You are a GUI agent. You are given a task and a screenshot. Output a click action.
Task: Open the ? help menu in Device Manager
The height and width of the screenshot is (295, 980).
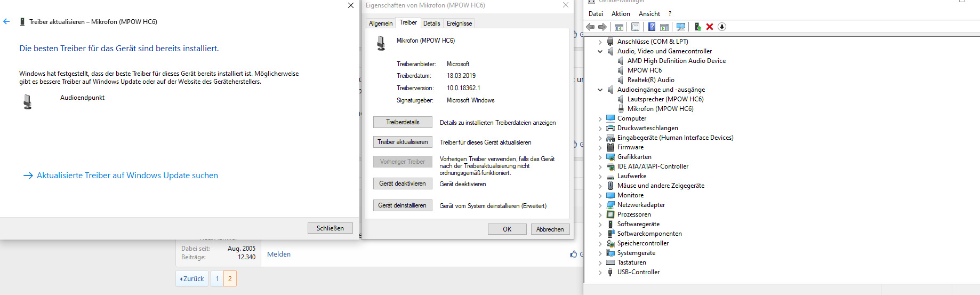[670, 14]
